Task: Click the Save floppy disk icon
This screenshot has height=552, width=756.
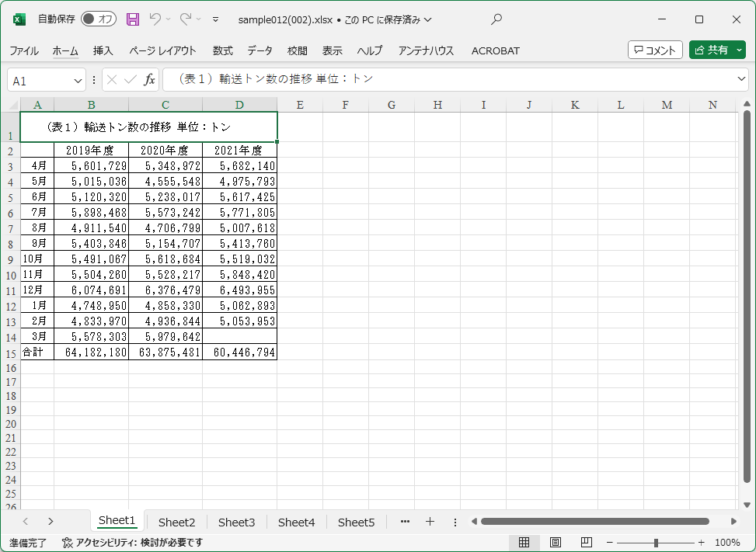Action: pos(133,19)
